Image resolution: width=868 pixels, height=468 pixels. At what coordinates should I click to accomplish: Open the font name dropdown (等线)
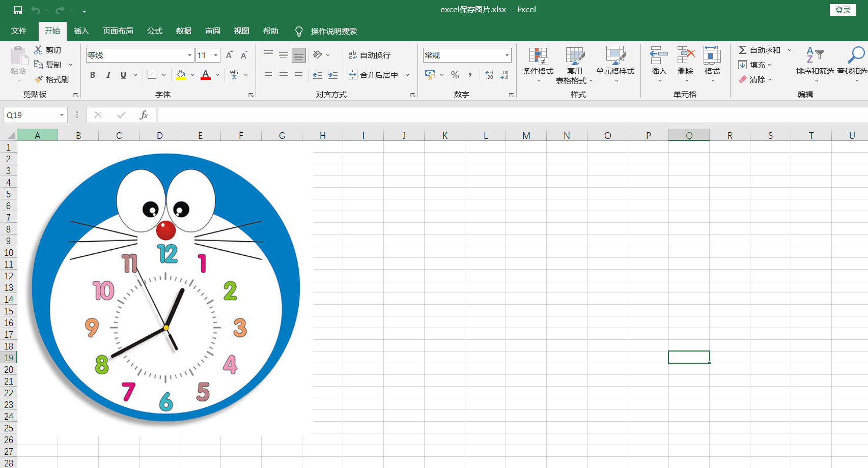click(190, 55)
